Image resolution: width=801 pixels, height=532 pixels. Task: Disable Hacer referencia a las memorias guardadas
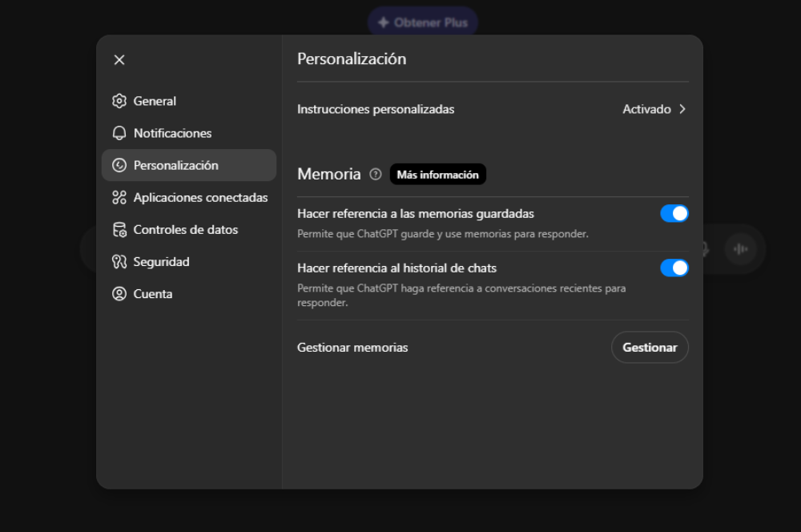pos(674,213)
